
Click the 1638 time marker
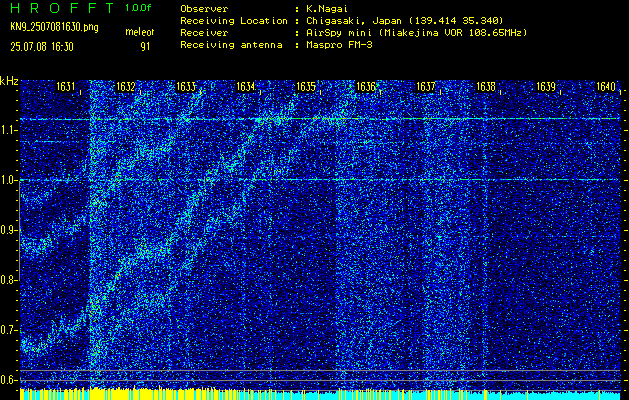486,86
